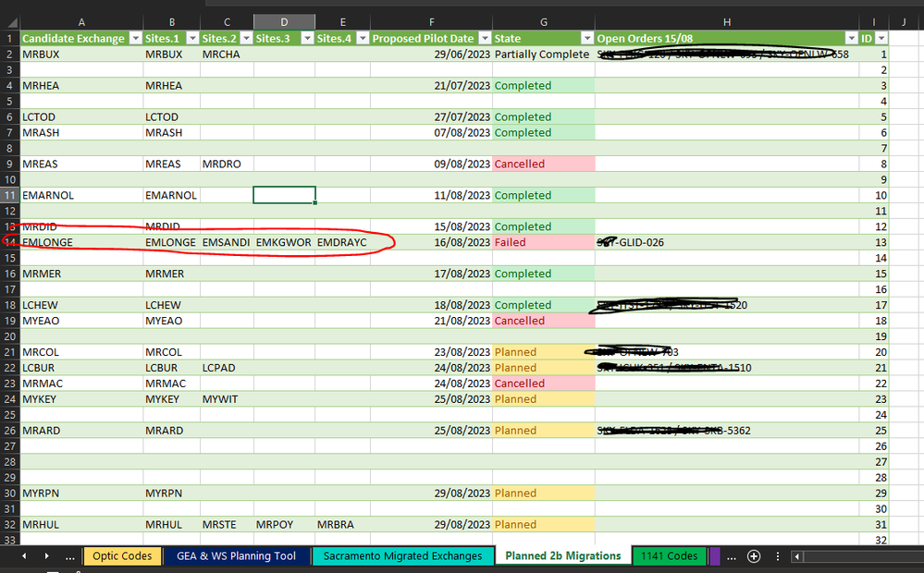924x573 pixels.
Task: Click the MYRPN Candidate Exchange cell
Action: [x=81, y=493]
